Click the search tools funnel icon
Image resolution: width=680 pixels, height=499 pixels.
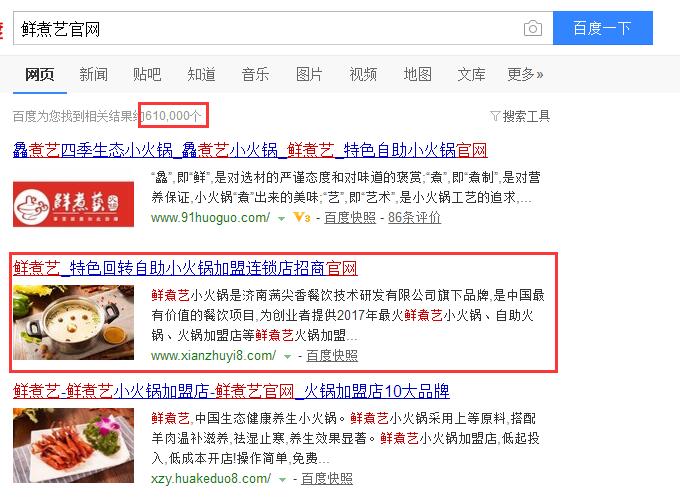pyautogui.click(x=495, y=116)
